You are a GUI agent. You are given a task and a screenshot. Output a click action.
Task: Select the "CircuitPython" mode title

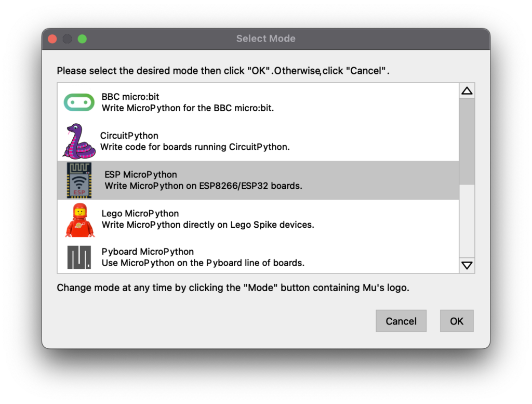click(129, 136)
